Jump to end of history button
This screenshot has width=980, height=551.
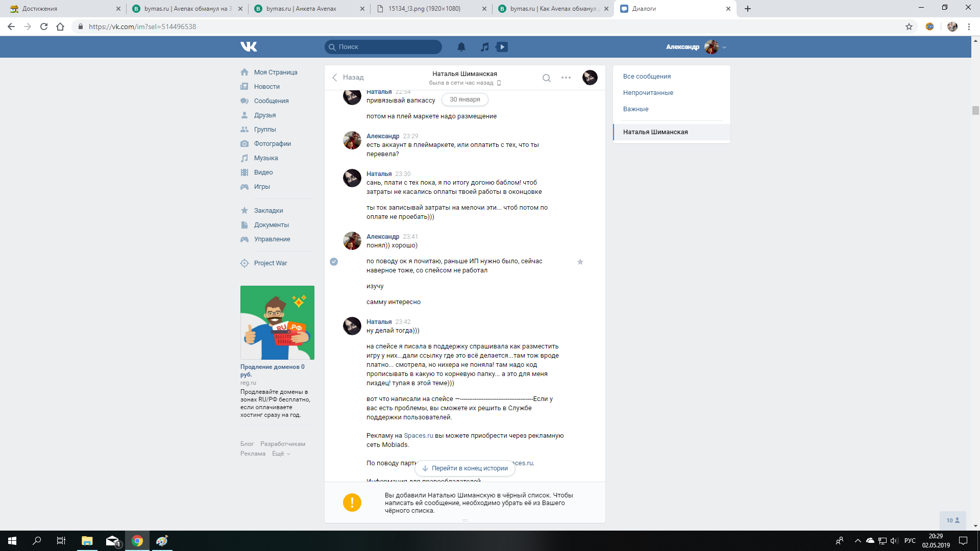[x=464, y=468]
